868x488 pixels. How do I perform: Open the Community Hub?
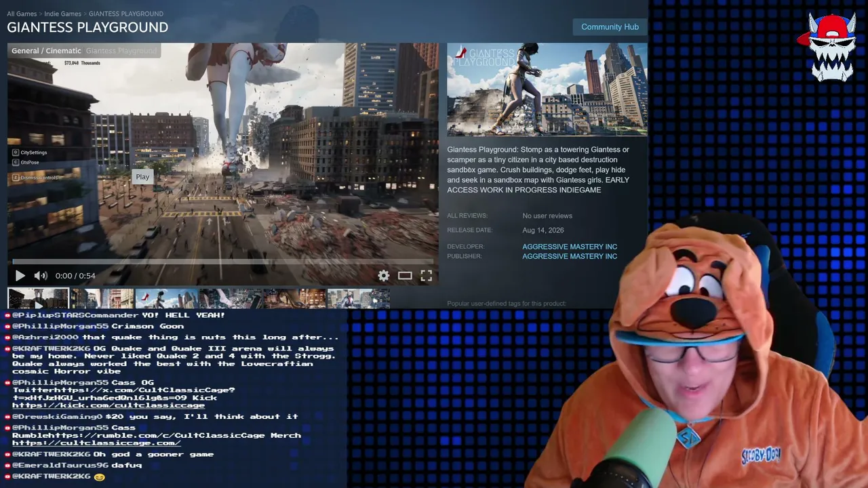(610, 27)
